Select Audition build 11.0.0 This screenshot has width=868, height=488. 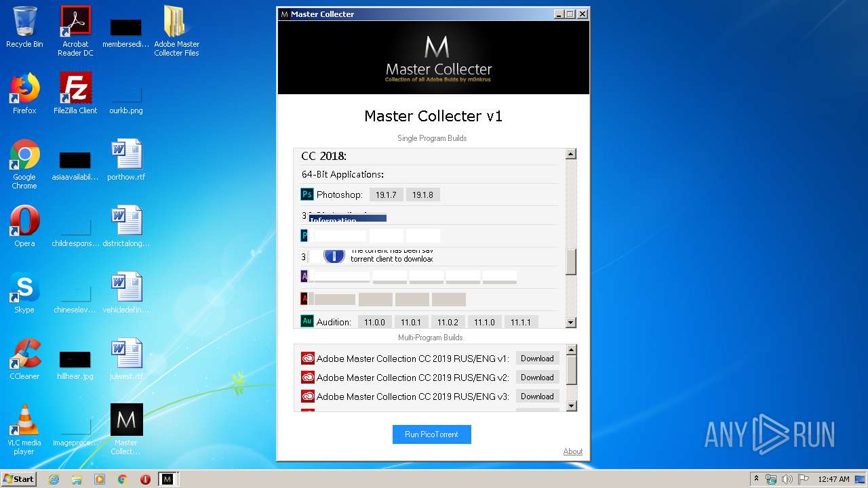coord(374,322)
